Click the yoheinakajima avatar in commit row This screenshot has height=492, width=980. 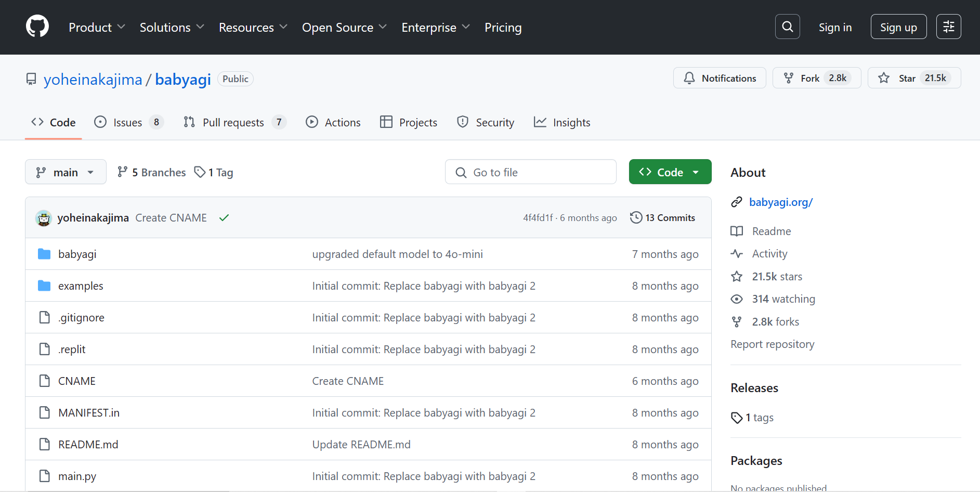[x=44, y=218]
